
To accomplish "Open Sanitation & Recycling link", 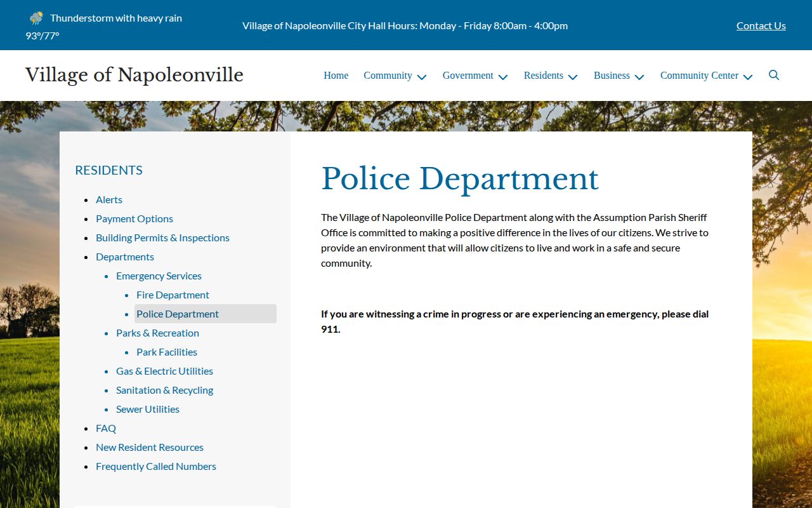I will [x=164, y=390].
